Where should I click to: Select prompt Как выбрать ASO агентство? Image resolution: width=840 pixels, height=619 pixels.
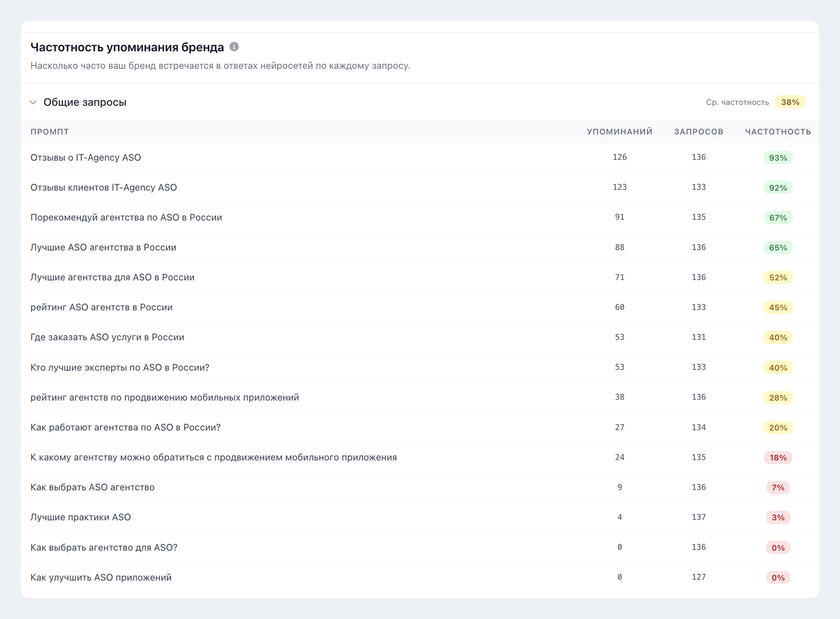click(x=92, y=487)
